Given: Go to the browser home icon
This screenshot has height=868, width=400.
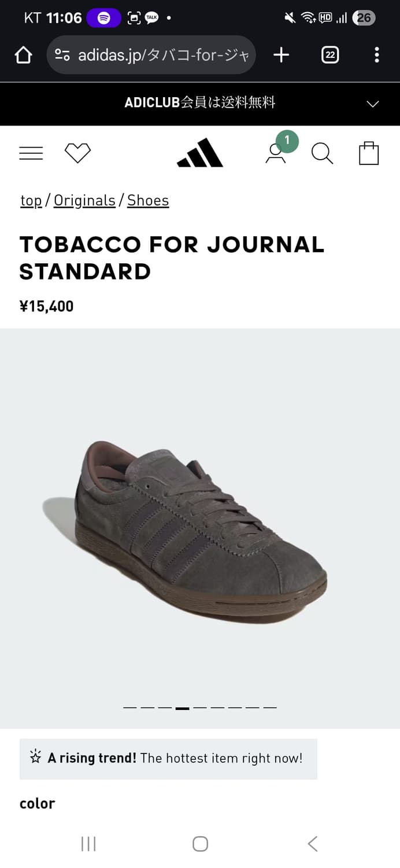Looking at the screenshot, I should click(23, 55).
